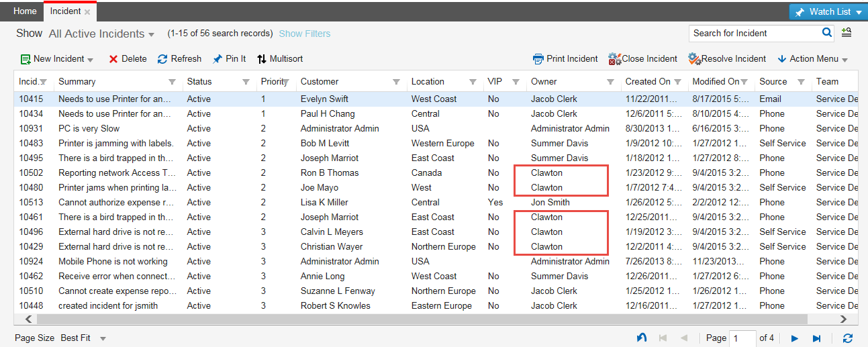Open the Status column filter
Viewport: 868px width, 347px height.
pyautogui.click(x=246, y=82)
